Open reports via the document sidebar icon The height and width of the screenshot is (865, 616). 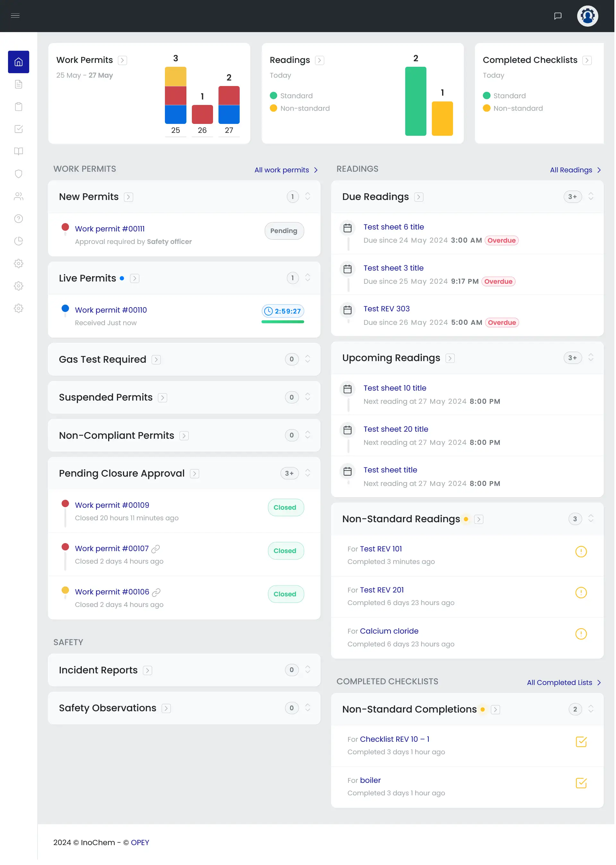[x=19, y=84]
